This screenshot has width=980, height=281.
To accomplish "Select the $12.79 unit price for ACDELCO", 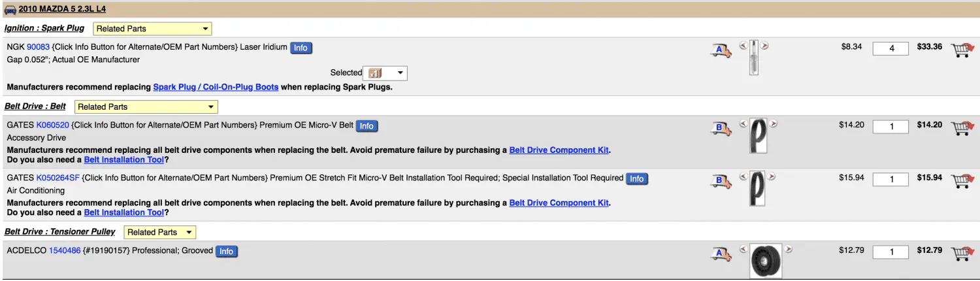I will pyautogui.click(x=851, y=250).
